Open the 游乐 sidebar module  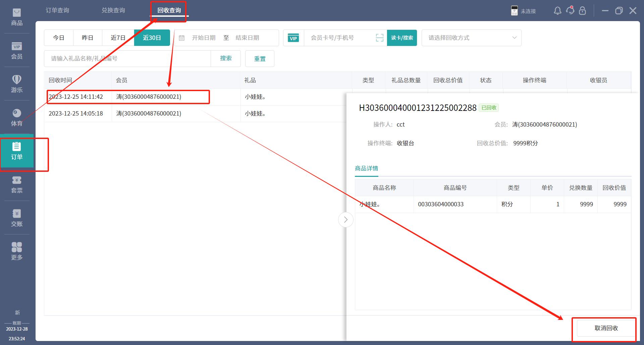[17, 84]
